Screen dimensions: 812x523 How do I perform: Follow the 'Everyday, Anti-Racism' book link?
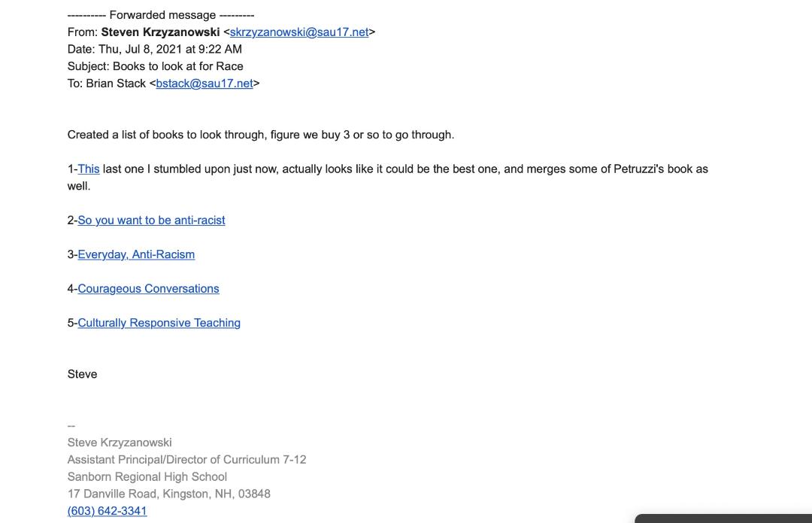coord(136,254)
